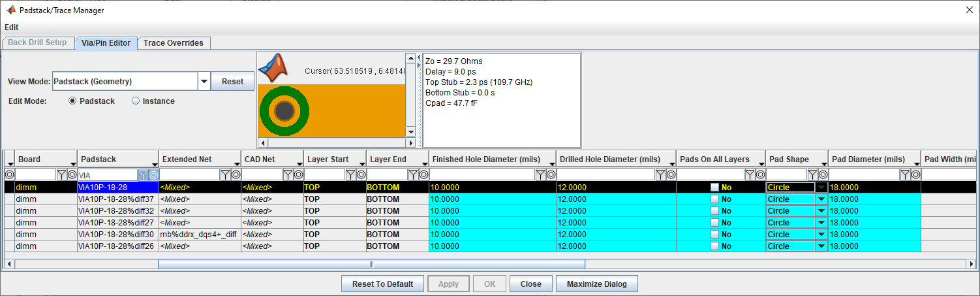The height and width of the screenshot is (296, 980).
Task: Open the Edit menu
Action: tap(12, 27)
